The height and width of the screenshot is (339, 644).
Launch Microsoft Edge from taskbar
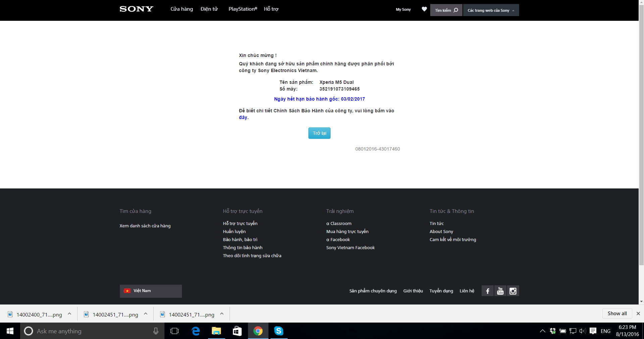[x=196, y=331]
